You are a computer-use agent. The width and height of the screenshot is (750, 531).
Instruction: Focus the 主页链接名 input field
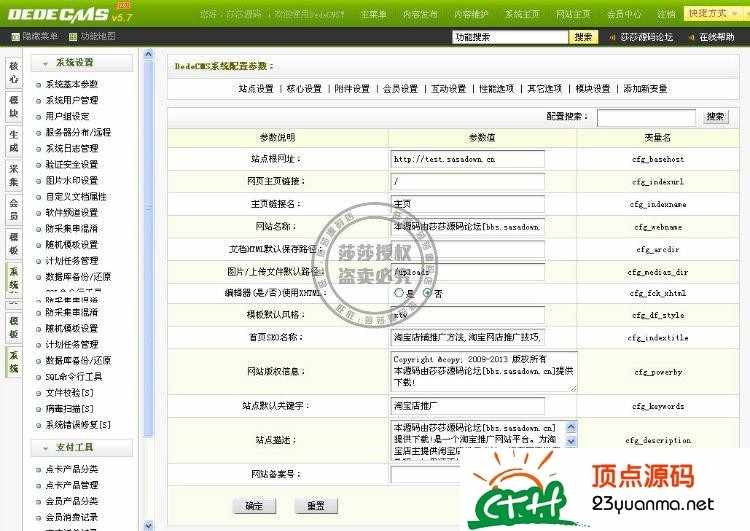pos(467,204)
